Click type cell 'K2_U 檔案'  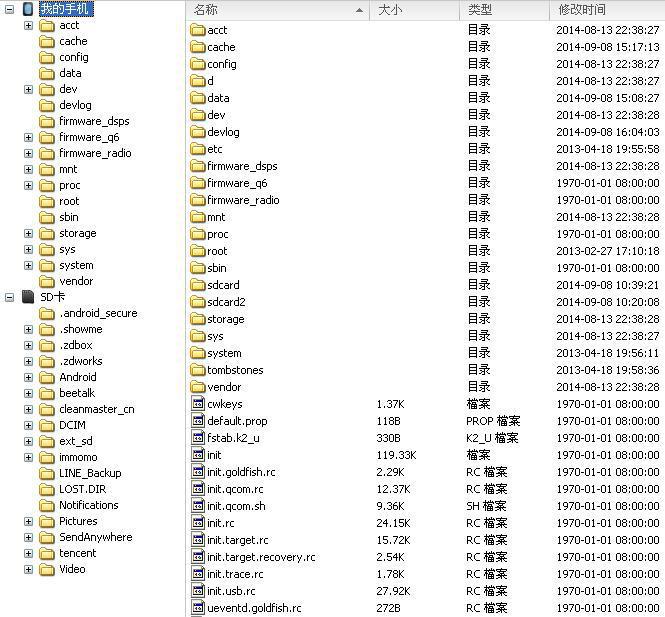point(492,438)
